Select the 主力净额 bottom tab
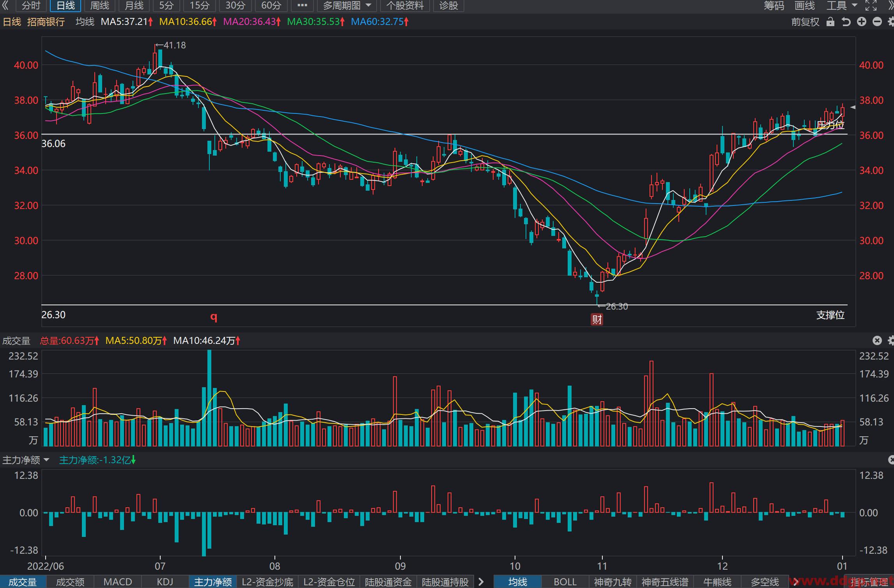The height and width of the screenshot is (588, 894). (x=213, y=582)
